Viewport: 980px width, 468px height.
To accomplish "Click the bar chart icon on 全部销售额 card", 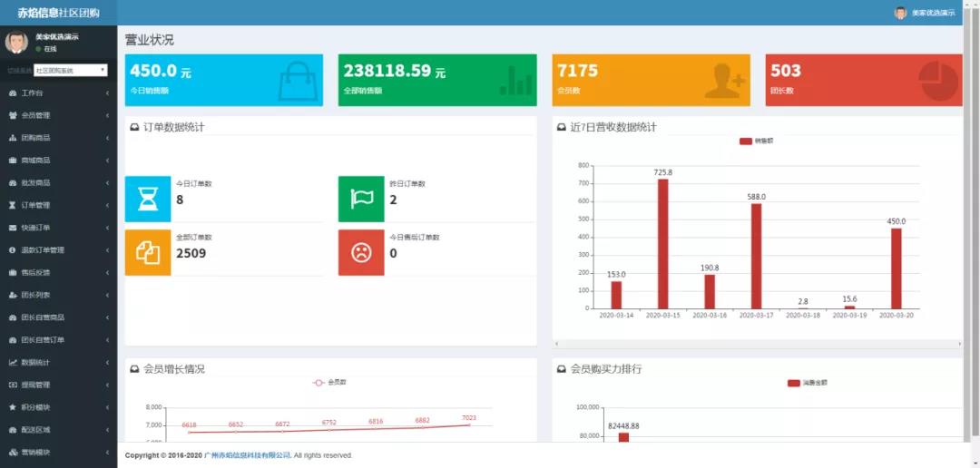I will pos(515,81).
